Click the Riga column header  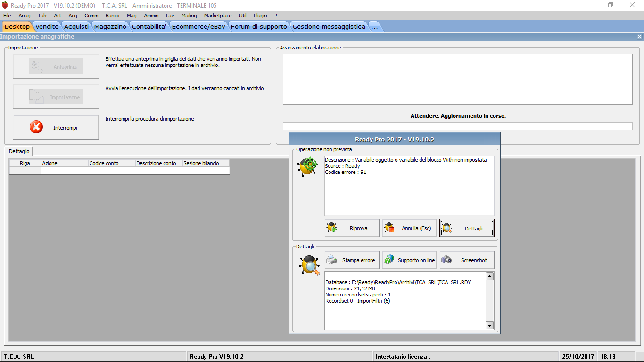[x=25, y=163]
